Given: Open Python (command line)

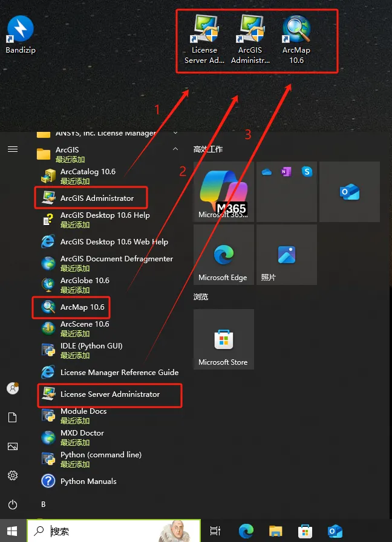Looking at the screenshot, I should tap(108, 459).
